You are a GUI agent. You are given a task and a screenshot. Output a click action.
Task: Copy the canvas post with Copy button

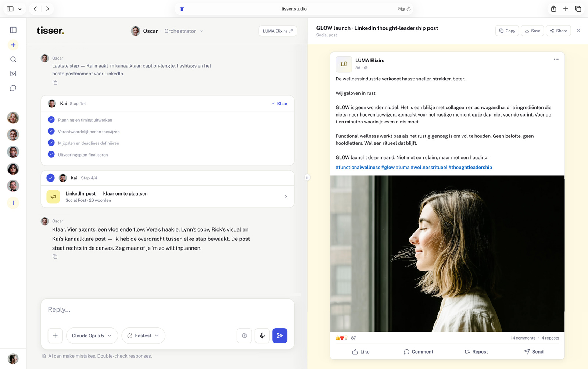(x=507, y=31)
